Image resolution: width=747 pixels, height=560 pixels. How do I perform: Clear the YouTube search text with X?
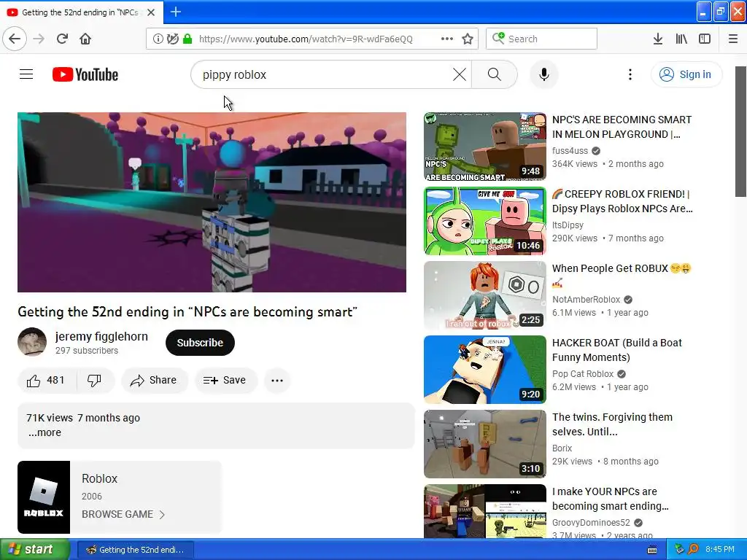[460, 74]
